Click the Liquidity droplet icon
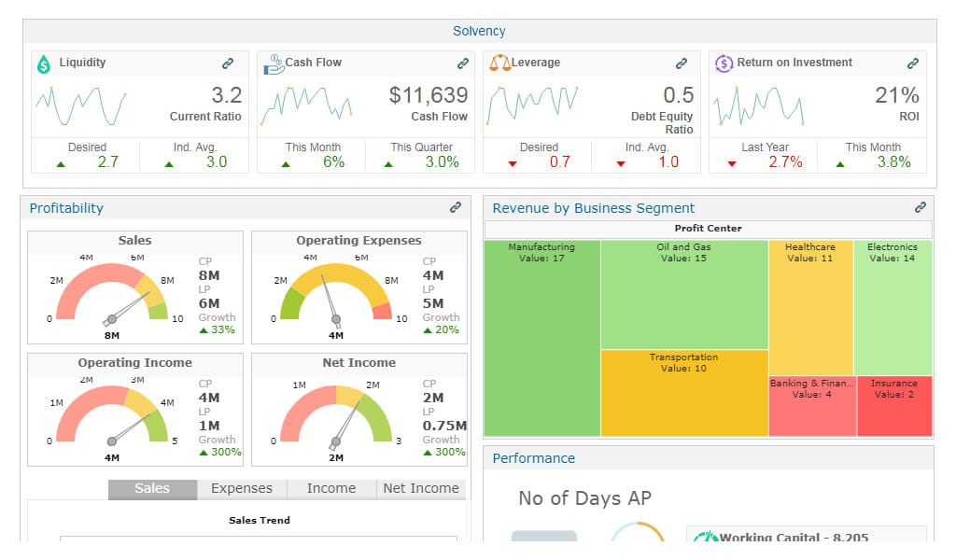Image resolution: width=956 pixels, height=560 pixels. tap(44, 63)
